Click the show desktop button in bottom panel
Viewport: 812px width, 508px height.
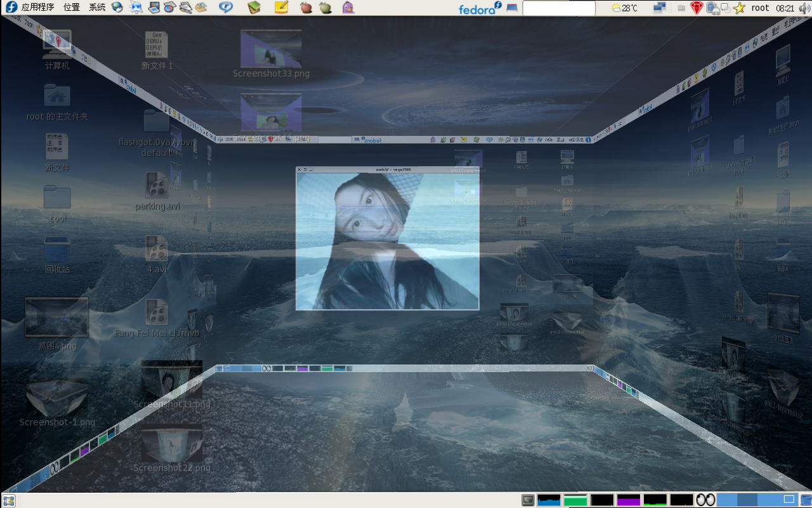[9, 500]
